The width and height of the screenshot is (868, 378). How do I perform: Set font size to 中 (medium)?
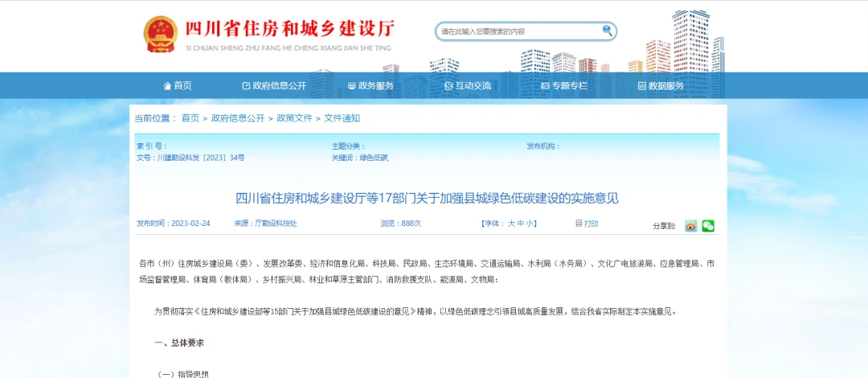coord(520,224)
